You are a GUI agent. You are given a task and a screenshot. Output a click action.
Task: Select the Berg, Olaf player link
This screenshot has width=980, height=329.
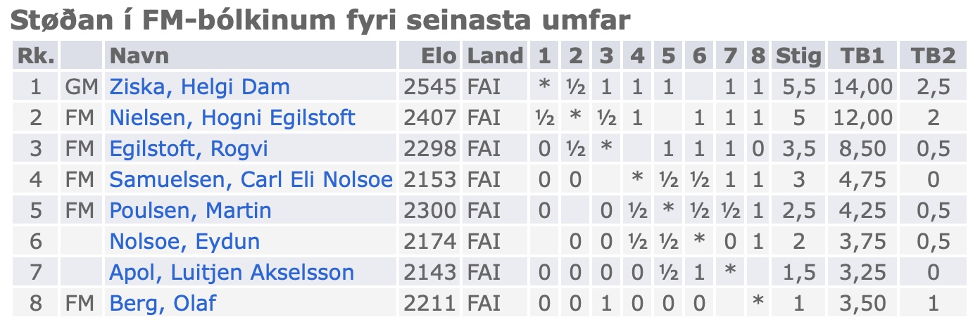coord(163,304)
